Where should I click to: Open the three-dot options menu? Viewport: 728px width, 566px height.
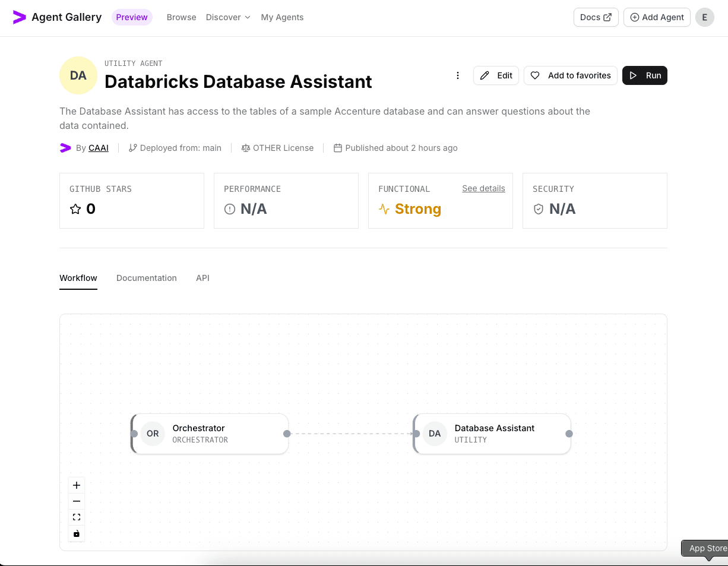point(458,75)
